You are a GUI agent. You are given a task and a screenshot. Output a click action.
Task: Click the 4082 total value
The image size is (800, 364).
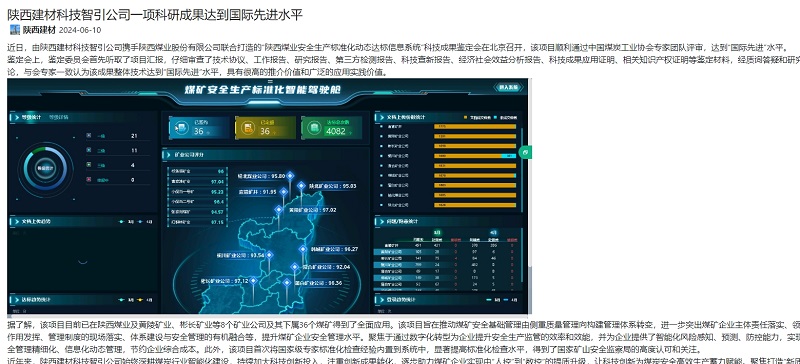[x=335, y=131]
